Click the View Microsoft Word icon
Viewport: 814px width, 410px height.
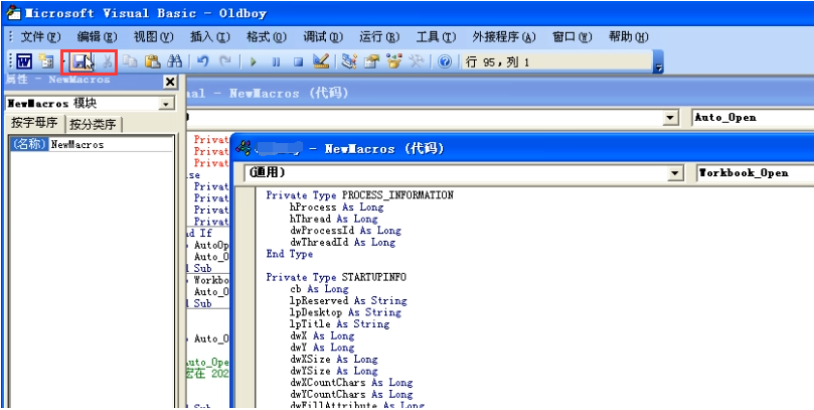point(24,62)
